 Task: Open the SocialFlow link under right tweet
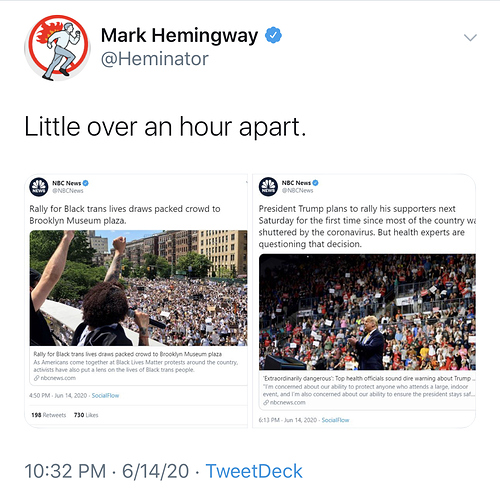tap(335, 420)
